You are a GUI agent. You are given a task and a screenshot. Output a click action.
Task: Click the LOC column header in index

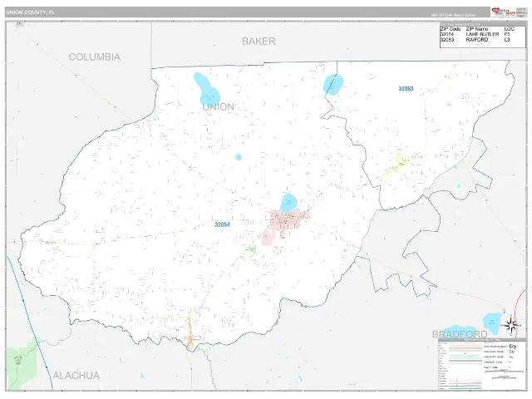click(x=510, y=29)
